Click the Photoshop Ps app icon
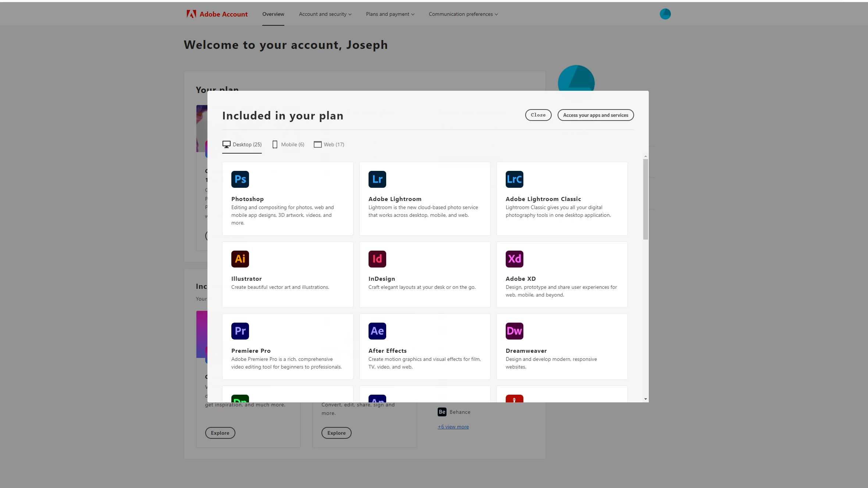Image resolution: width=868 pixels, height=488 pixels. click(x=240, y=179)
